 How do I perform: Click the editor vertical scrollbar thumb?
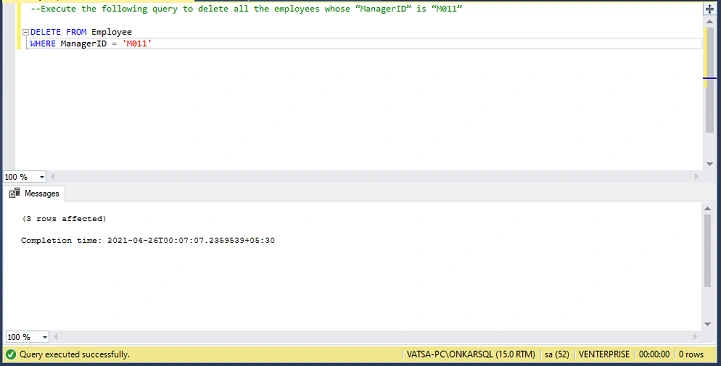pos(710,80)
